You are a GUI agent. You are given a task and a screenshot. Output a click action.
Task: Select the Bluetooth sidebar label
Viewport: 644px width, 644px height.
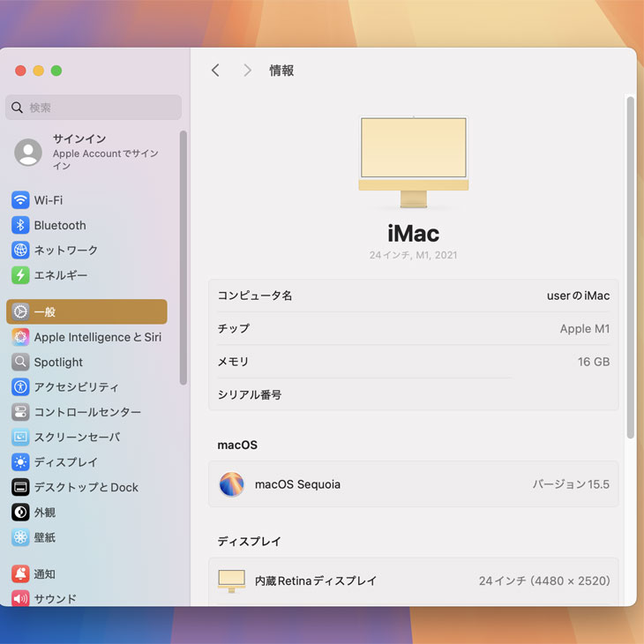[x=60, y=226]
